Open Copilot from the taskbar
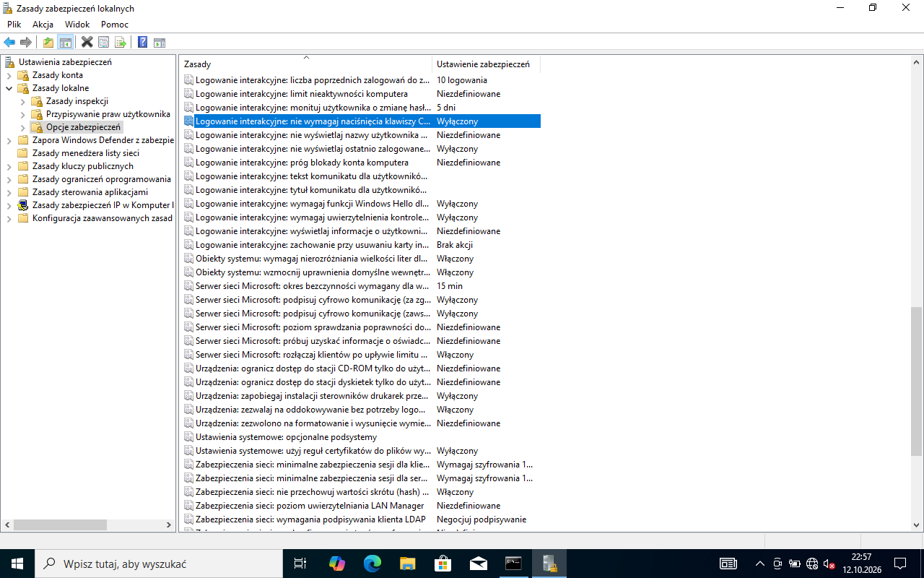This screenshot has height=578, width=924. pos(336,564)
